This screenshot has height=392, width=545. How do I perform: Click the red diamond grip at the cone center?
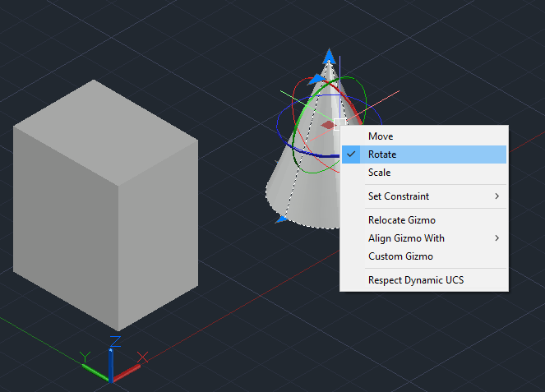pyautogui.click(x=328, y=125)
